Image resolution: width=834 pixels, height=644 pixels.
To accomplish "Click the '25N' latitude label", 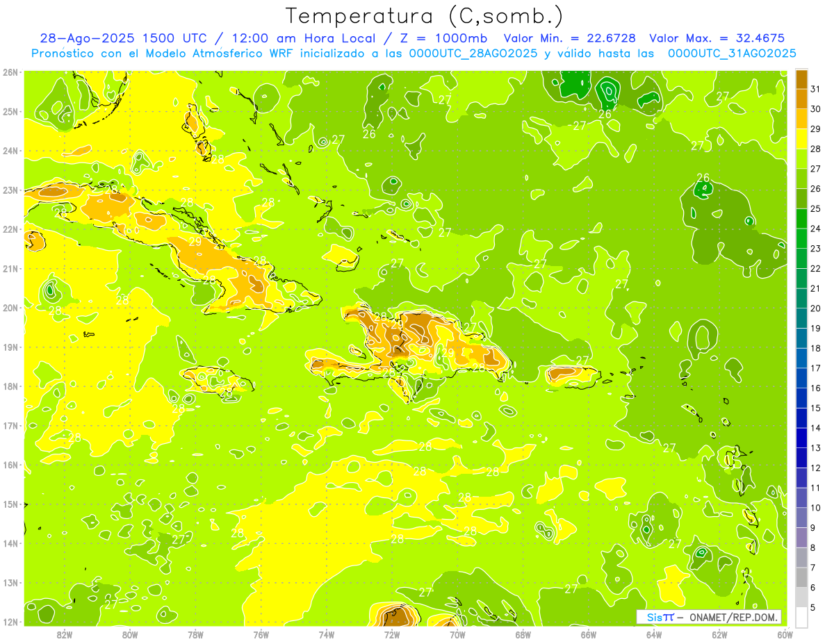I will pos(10,112).
